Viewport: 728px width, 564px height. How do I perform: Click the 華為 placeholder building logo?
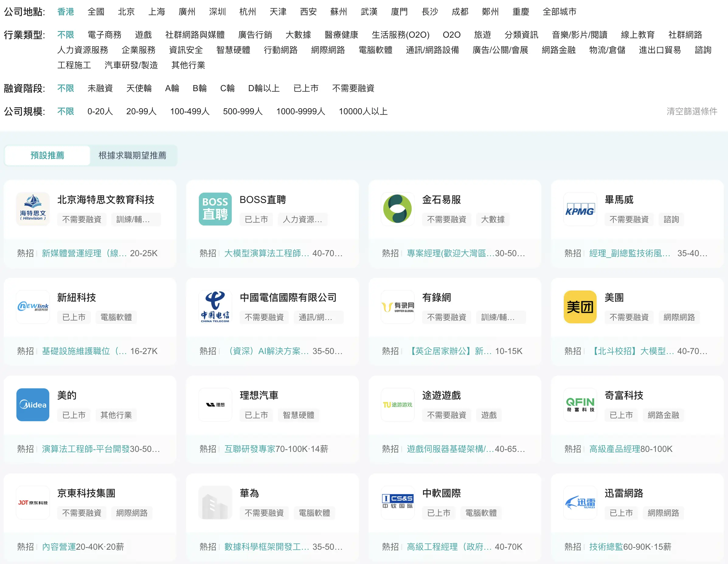point(215,502)
